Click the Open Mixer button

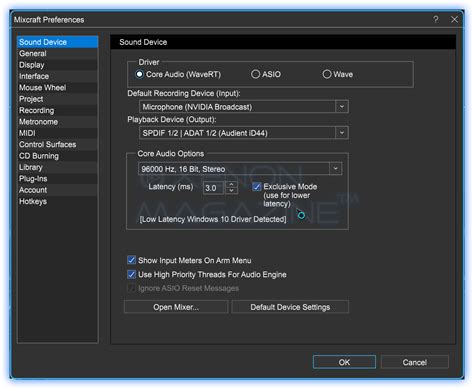click(x=176, y=307)
